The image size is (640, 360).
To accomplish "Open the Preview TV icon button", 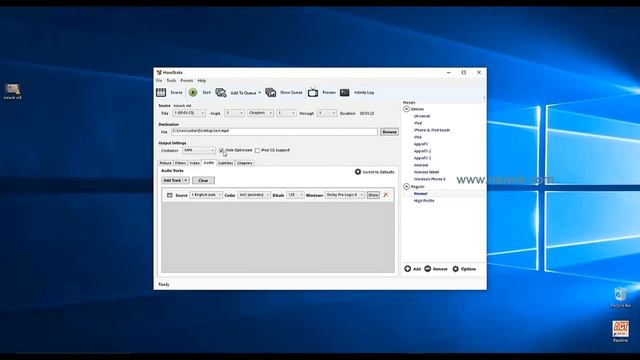I will click(x=313, y=93).
